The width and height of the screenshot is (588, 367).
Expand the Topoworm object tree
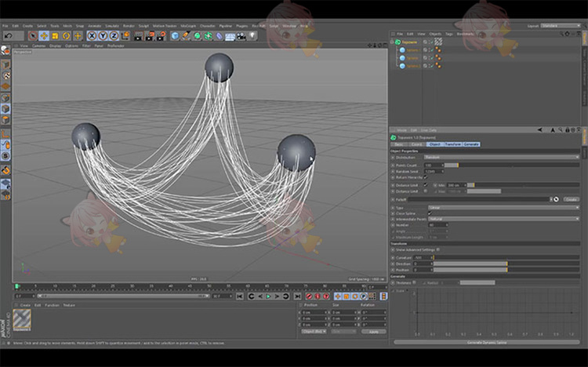coord(392,42)
